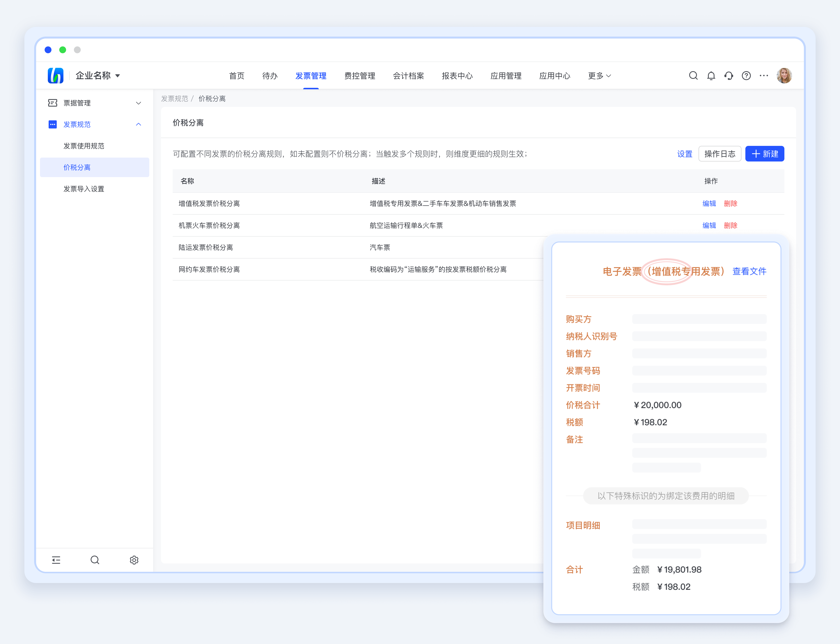Collapse sidebar using bottom-left menu icon

pos(56,560)
